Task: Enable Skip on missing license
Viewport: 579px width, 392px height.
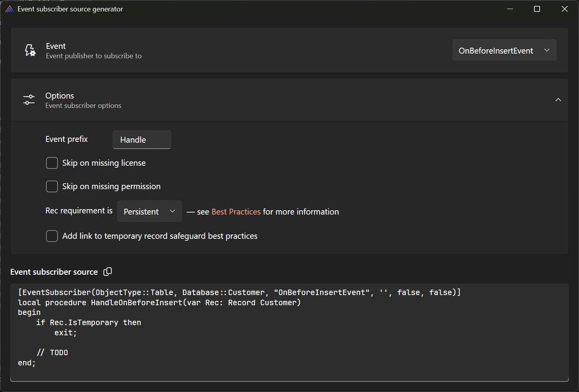Action: 52,163
